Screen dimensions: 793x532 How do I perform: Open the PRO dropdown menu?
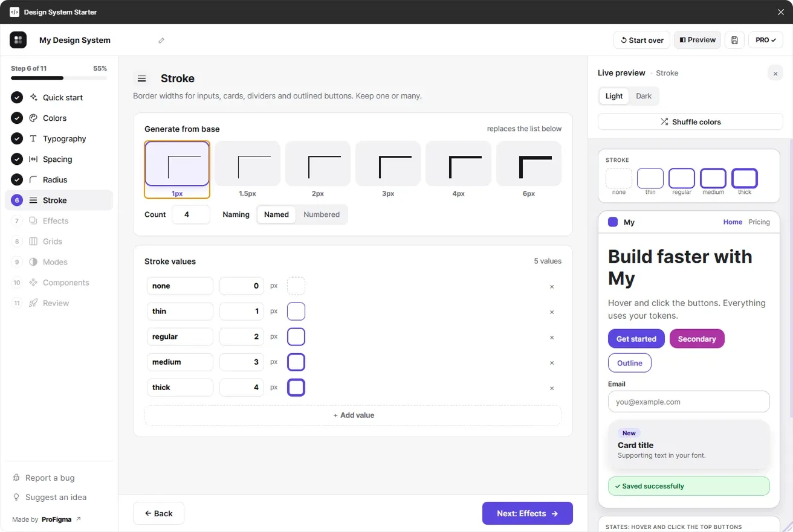(766, 40)
